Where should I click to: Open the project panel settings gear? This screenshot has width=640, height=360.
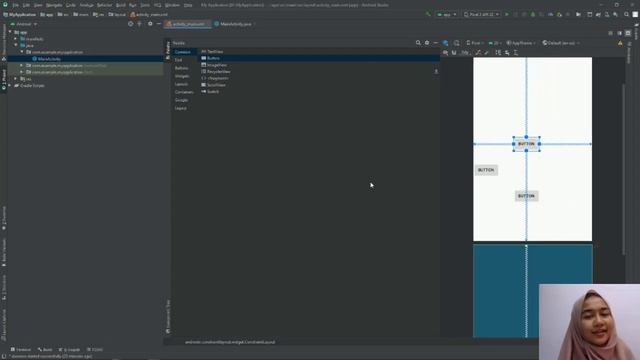pos(150,24)
